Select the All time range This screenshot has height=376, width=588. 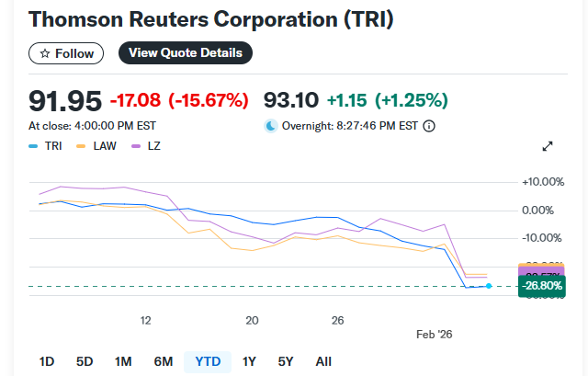tap(323, 361)
